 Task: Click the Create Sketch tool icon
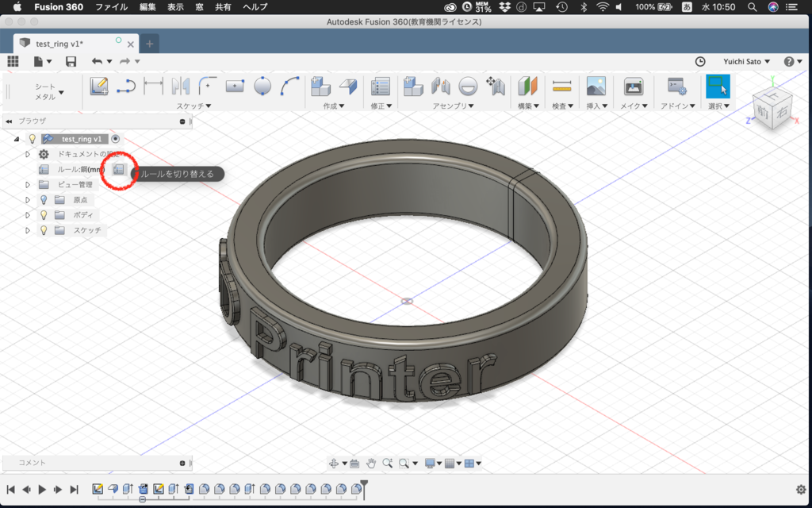point(99,86)
